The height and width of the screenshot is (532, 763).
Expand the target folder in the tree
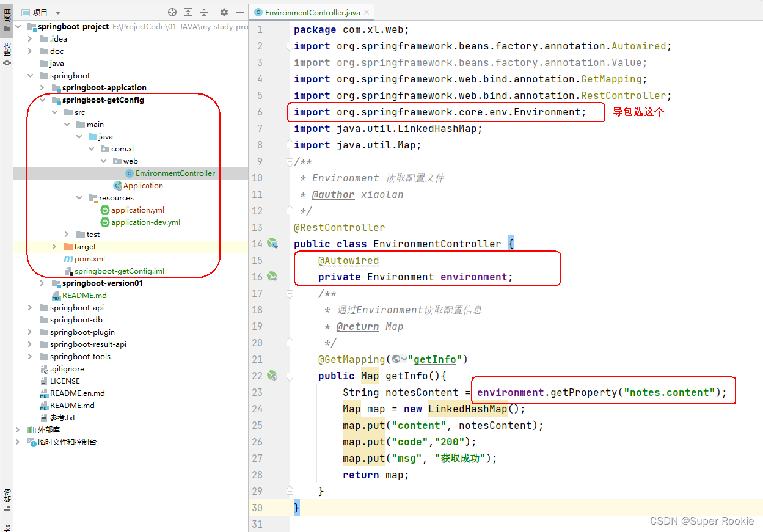click(x=55, y=246)
